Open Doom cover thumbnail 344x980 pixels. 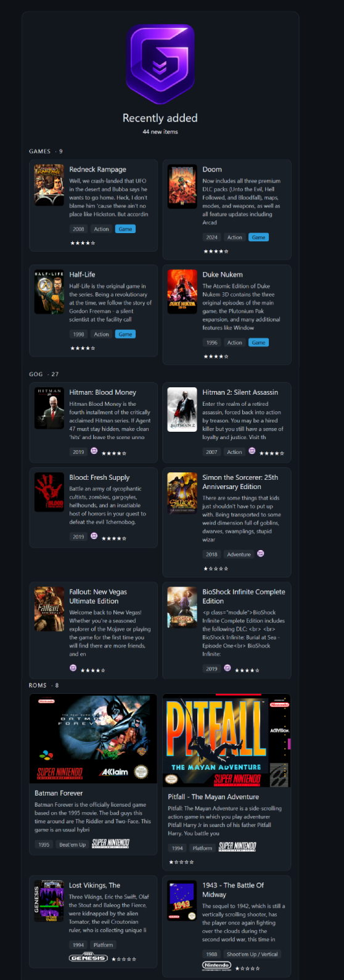pos(182,187)
